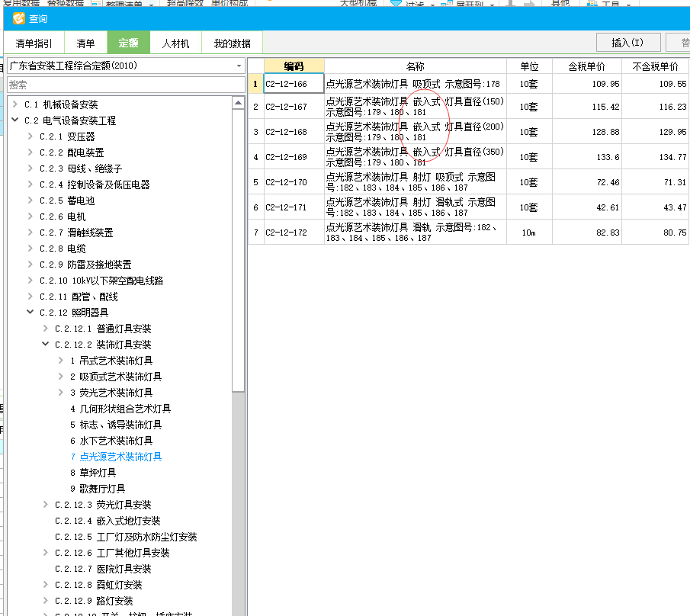Image resolution: width=690 pixels, height=616 pixels.
Task: Click the 插入(I) button
Action: pos(628,43)
